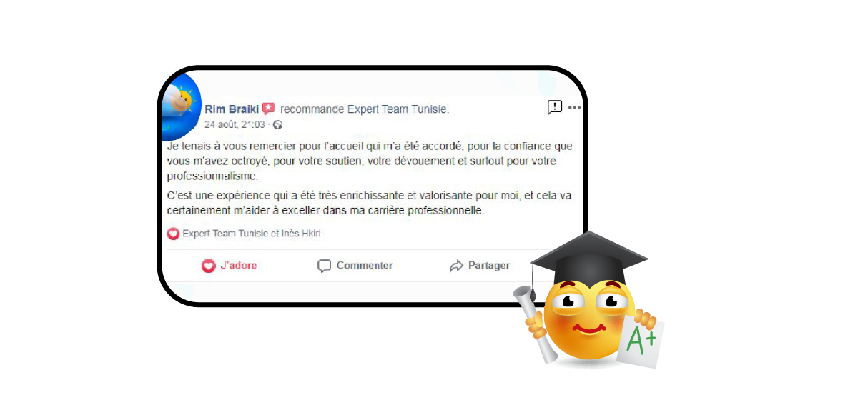Screen dimensions: 868x395
Task: Open Rim Braiki's profile name link
Action: point(232,109)
